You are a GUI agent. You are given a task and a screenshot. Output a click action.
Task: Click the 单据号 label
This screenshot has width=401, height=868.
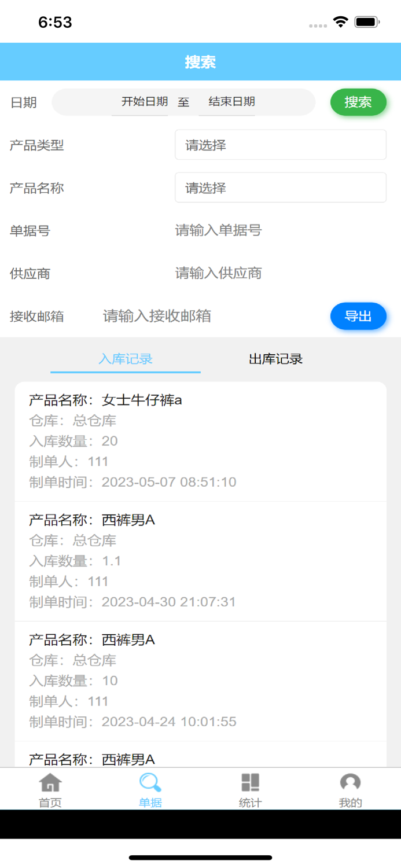pos(30,231)
